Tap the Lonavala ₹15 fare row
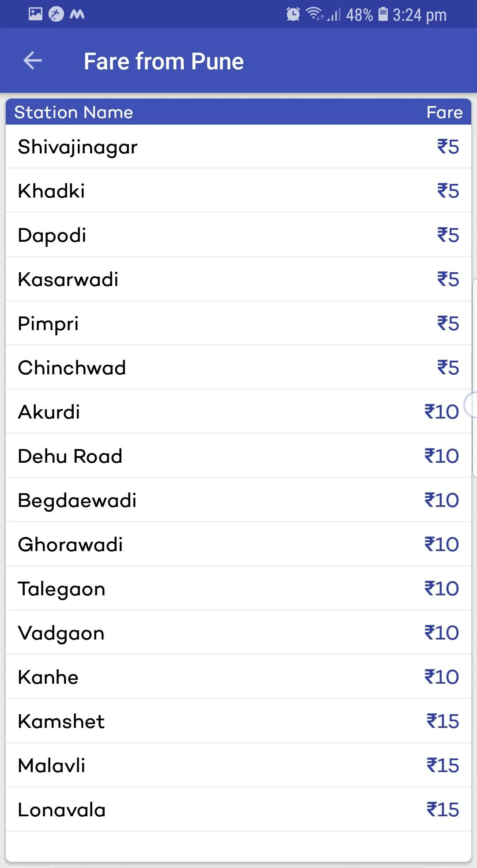 [x=238, y=810]
